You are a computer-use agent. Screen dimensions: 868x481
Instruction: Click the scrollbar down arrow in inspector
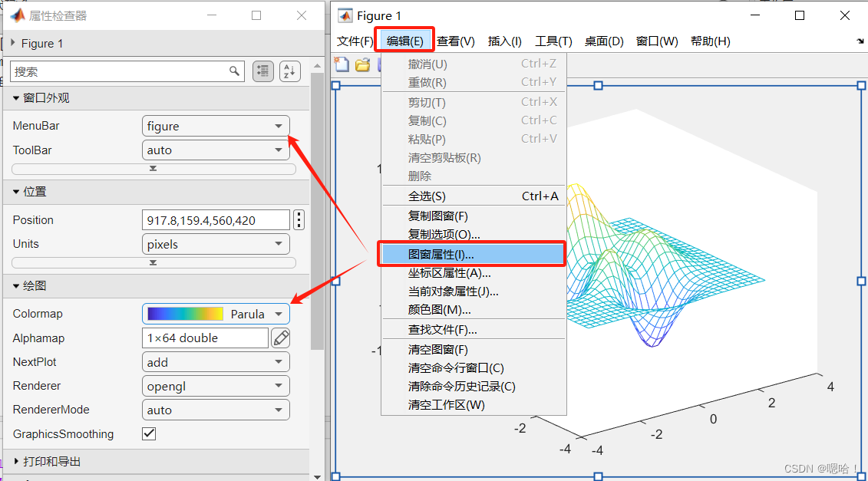317,476
